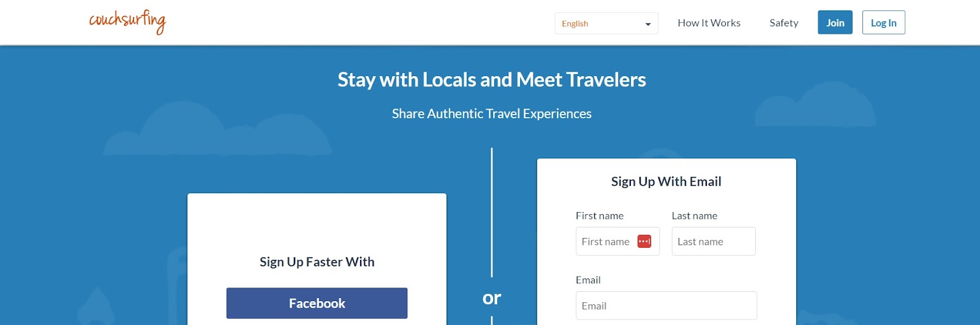Sign up using the Facebook button
This screenshot has height=325, width=980.
click(317, 303)
